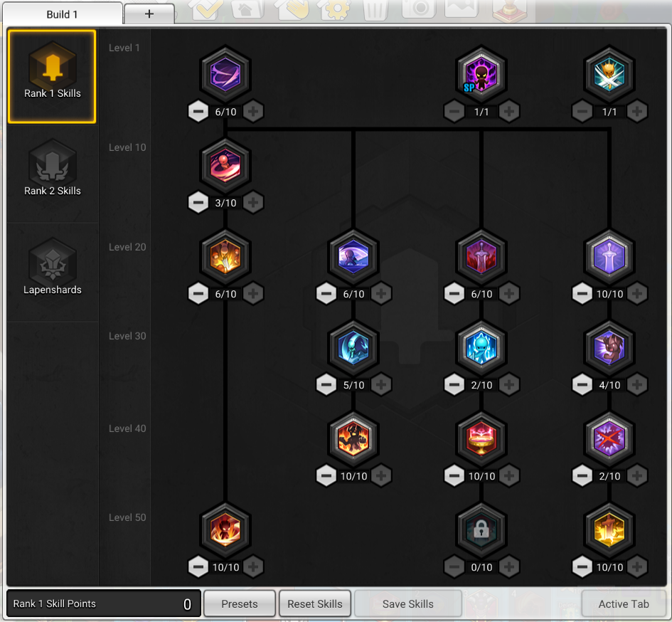
Task: Select the purple beast skill at Level 30
Action: (609, 347)
